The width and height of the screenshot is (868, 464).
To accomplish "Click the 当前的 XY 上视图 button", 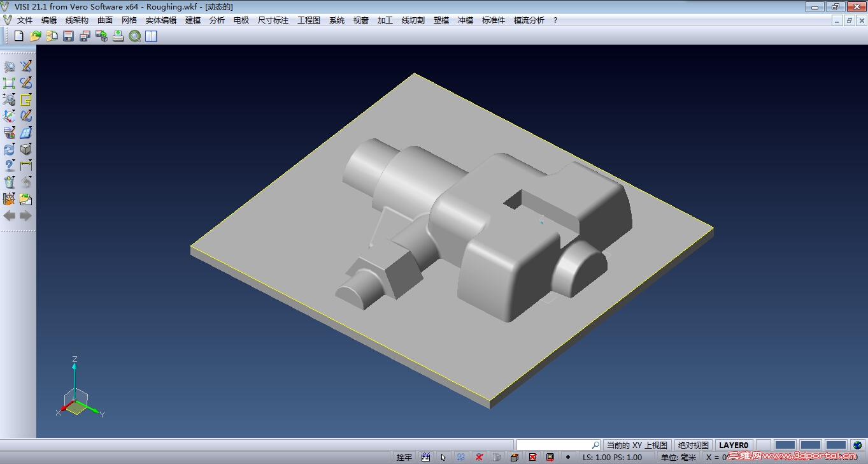I will [x=637, y=445].
